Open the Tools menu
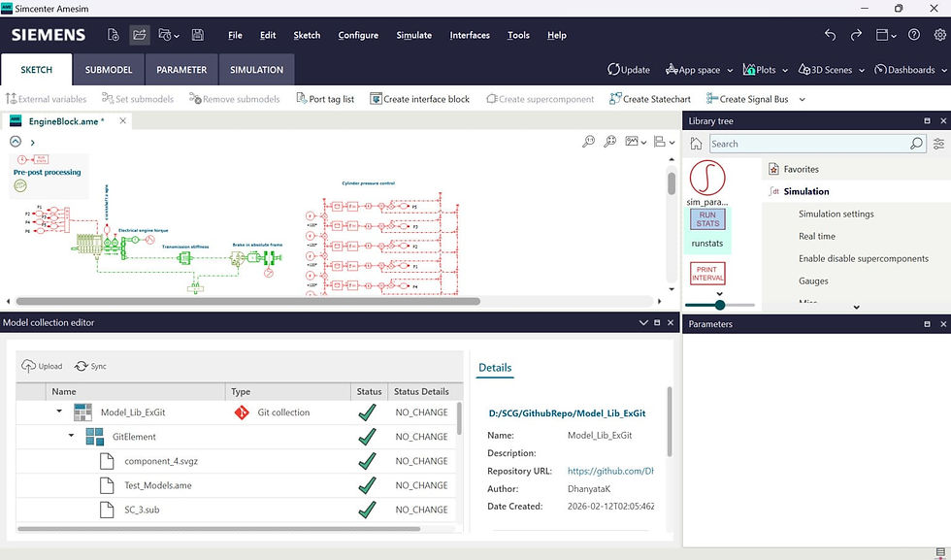This screenshot has height=560, width=951. 518,35
